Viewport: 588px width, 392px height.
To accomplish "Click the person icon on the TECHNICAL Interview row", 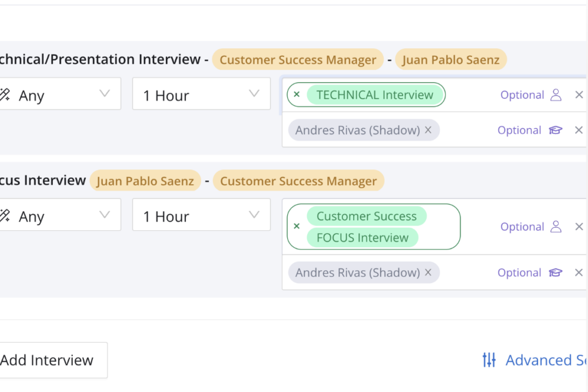I will (x=556, y=95).
